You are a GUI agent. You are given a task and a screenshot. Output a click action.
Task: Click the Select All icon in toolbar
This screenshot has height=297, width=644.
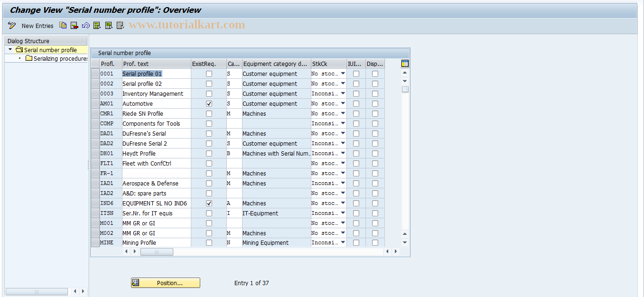pos(97,26)
